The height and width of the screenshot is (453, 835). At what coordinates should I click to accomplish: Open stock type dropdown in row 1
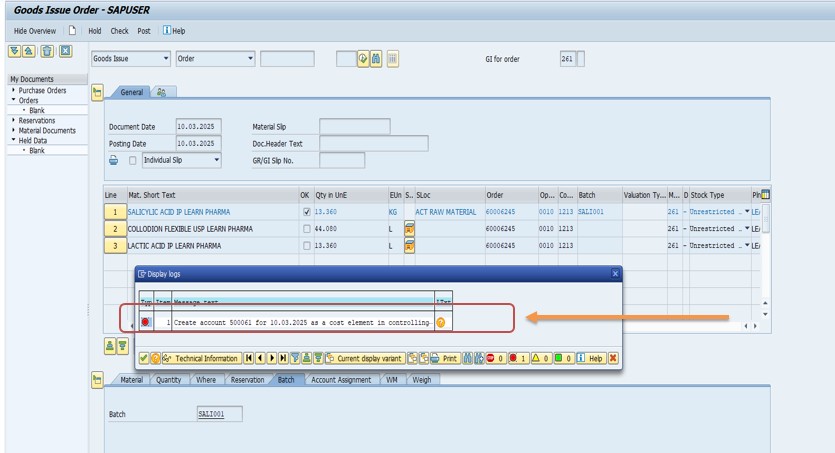[x=747, y=212]
